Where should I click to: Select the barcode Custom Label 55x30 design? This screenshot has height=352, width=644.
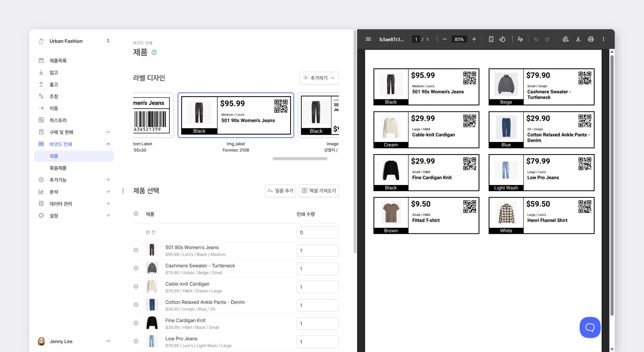153,115
